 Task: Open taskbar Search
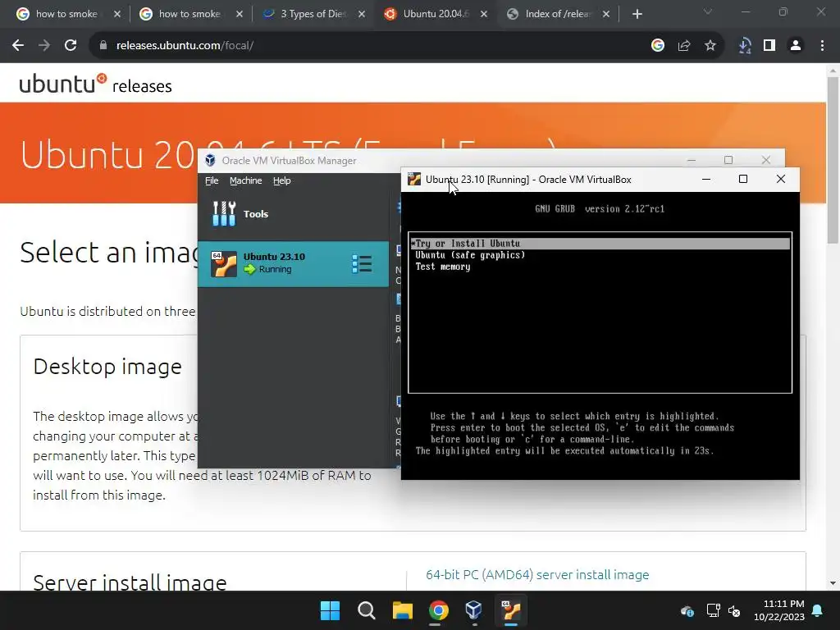pyautogui.click(x=367, y=610)
